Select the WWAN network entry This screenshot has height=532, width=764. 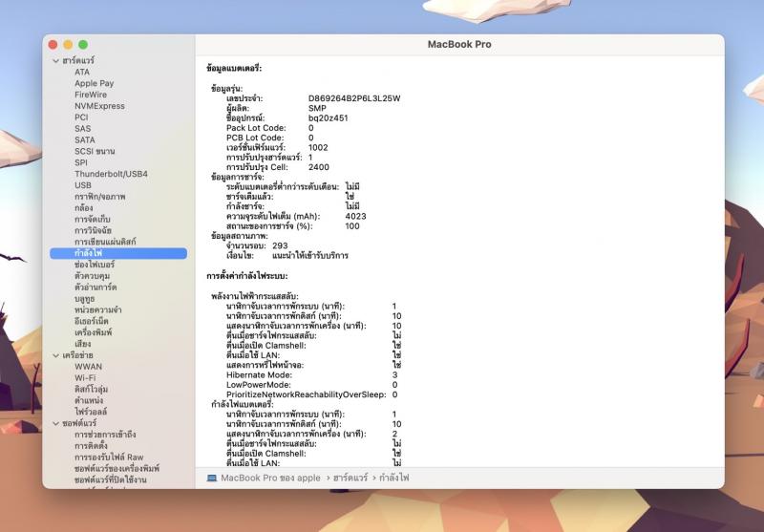coord(88,367)
